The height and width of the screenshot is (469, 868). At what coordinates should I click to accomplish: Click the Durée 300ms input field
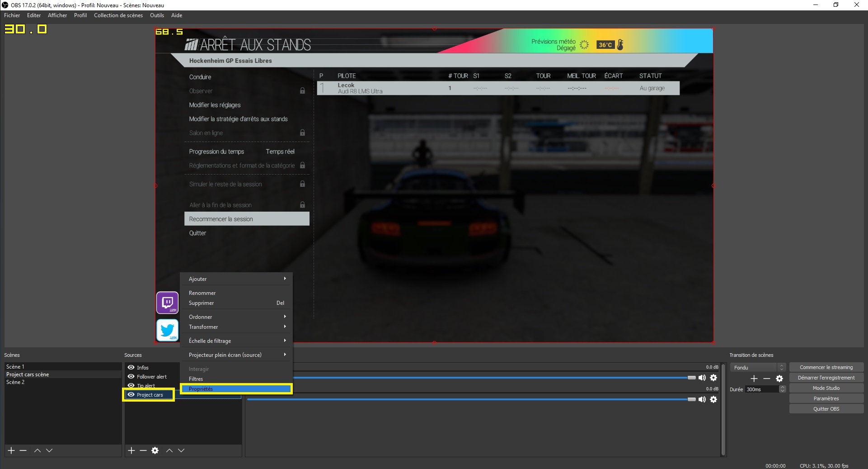click(762, 389)
